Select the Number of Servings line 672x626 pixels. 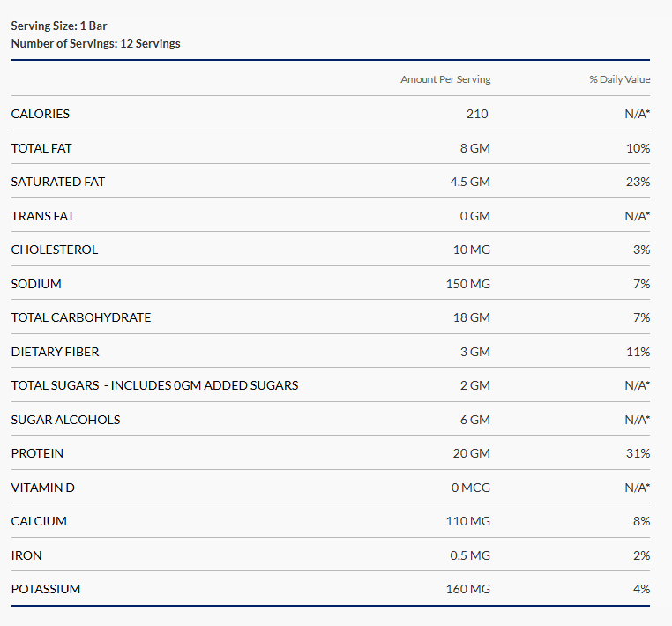(x=95, y=43)
